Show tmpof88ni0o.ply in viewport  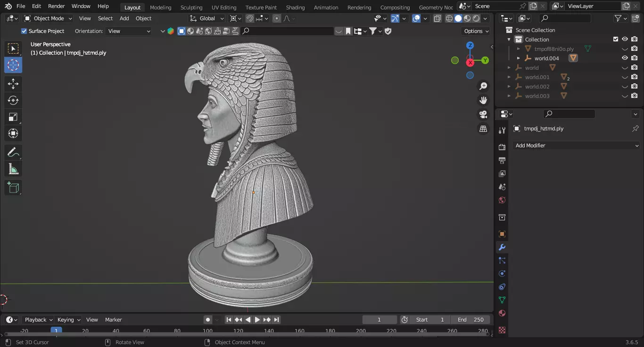(x=625, y=48)
